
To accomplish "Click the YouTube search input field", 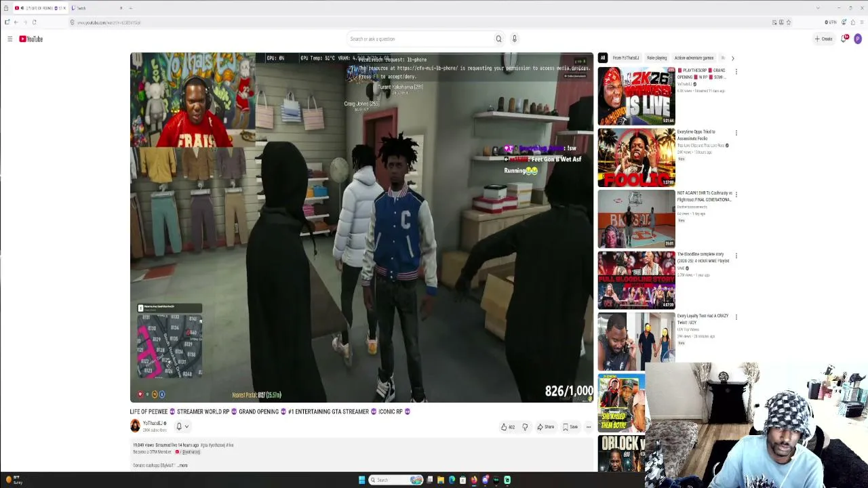I will pyautogui.click(x=419, y=39).
